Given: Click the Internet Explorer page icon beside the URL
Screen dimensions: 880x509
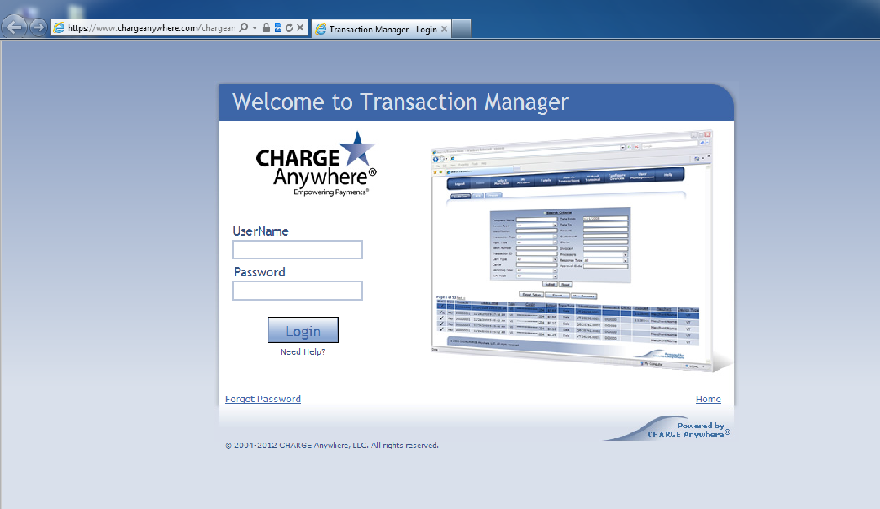Looking at the screenshot, I should click(59, 29).
